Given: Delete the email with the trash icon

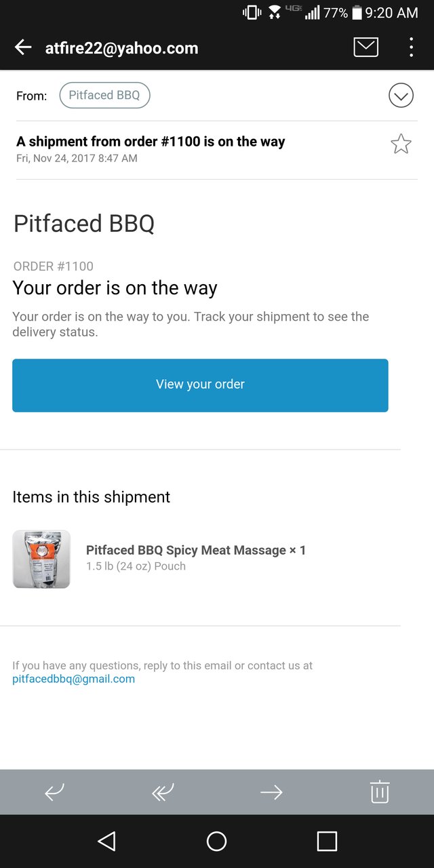Looking at the screenshot, I should [380, 791].
